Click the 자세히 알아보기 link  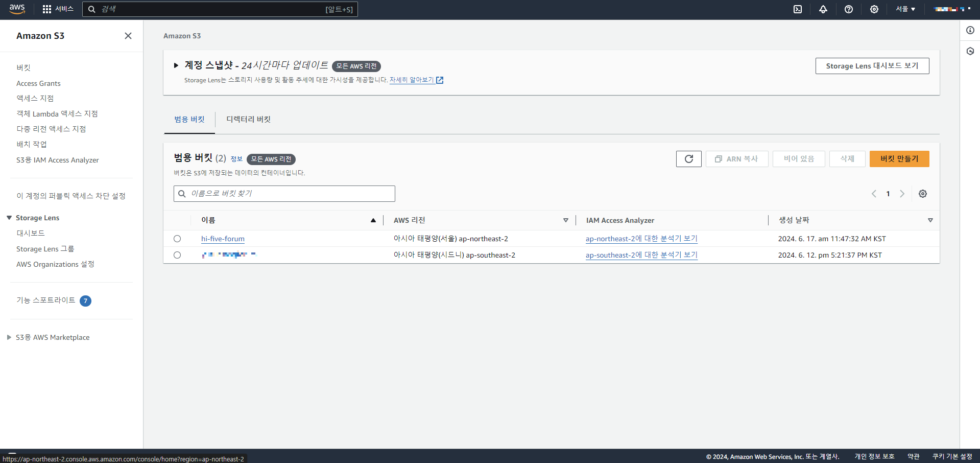pos(412,80)
